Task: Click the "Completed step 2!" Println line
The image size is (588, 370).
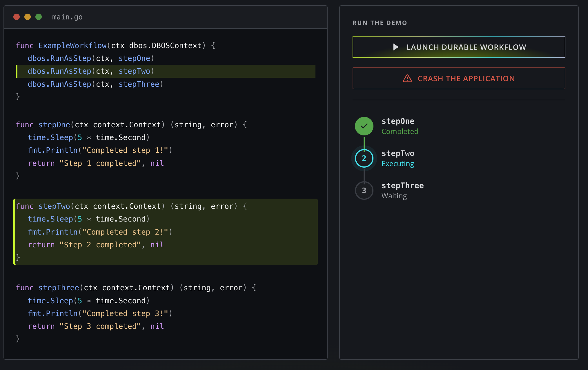Action: (x=100, y=232)
